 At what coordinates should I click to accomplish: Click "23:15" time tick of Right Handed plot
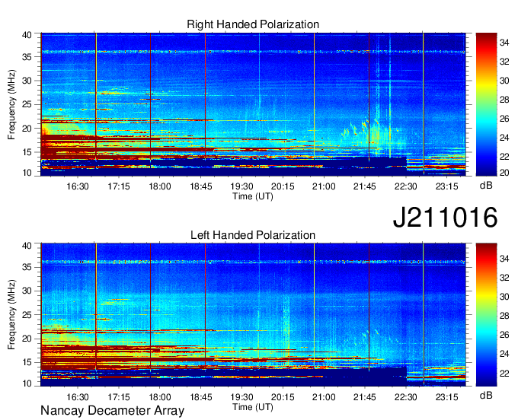446,186
